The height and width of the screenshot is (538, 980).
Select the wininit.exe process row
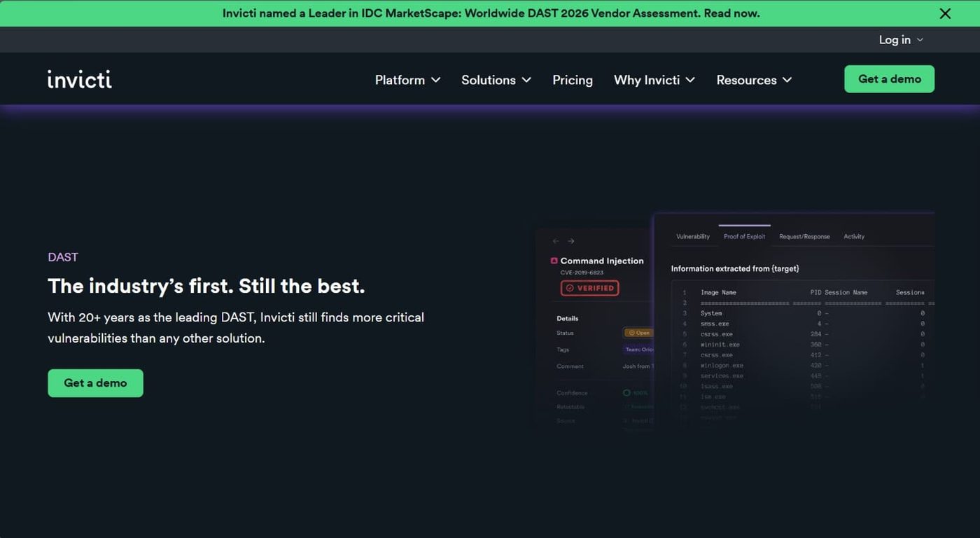(x=804, y=345)
